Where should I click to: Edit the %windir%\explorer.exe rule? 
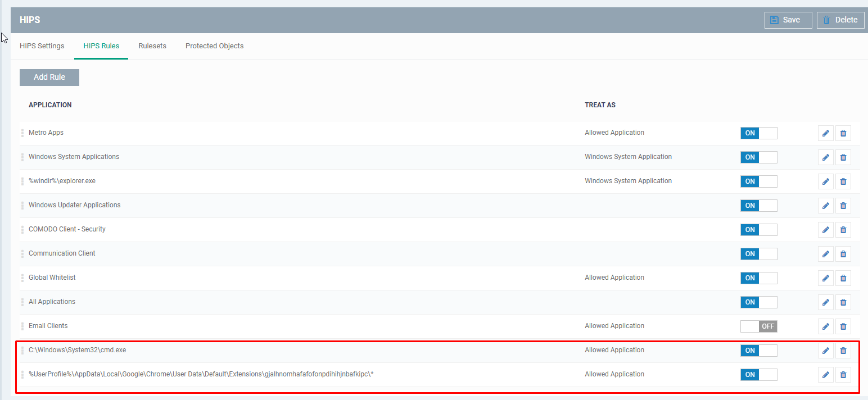(825, 181)
